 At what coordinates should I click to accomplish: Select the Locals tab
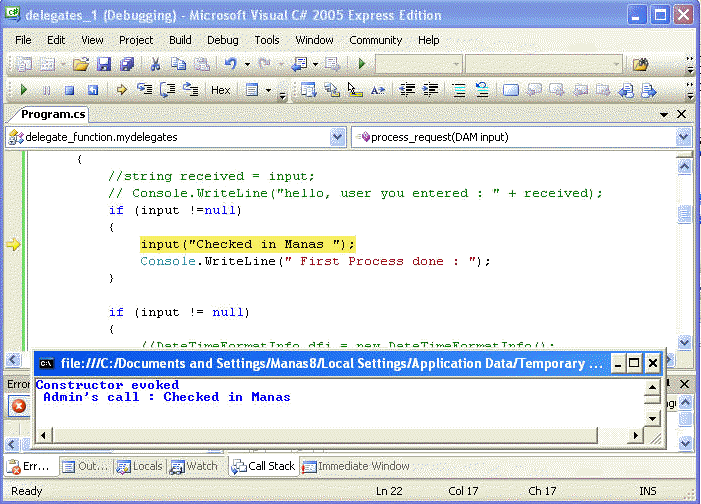coord(139,466)
